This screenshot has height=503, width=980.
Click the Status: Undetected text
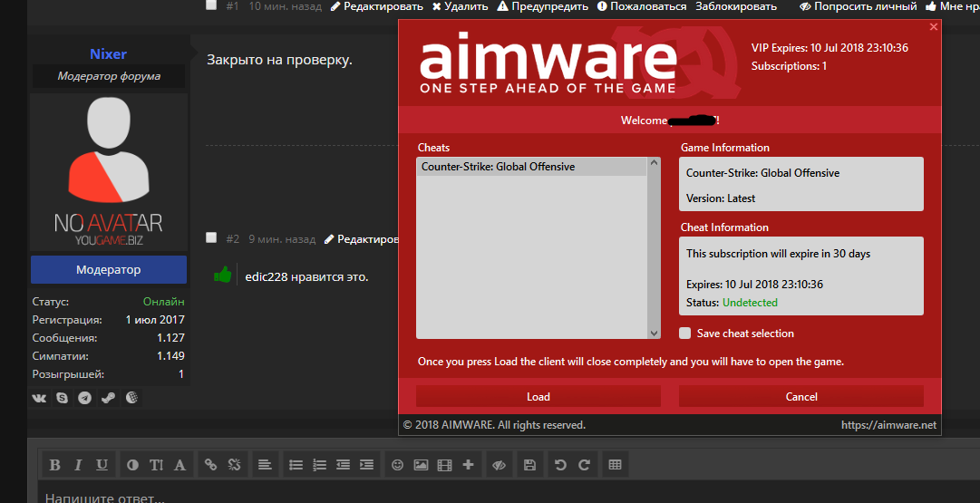pyautogui.click(x=732, y=303)
